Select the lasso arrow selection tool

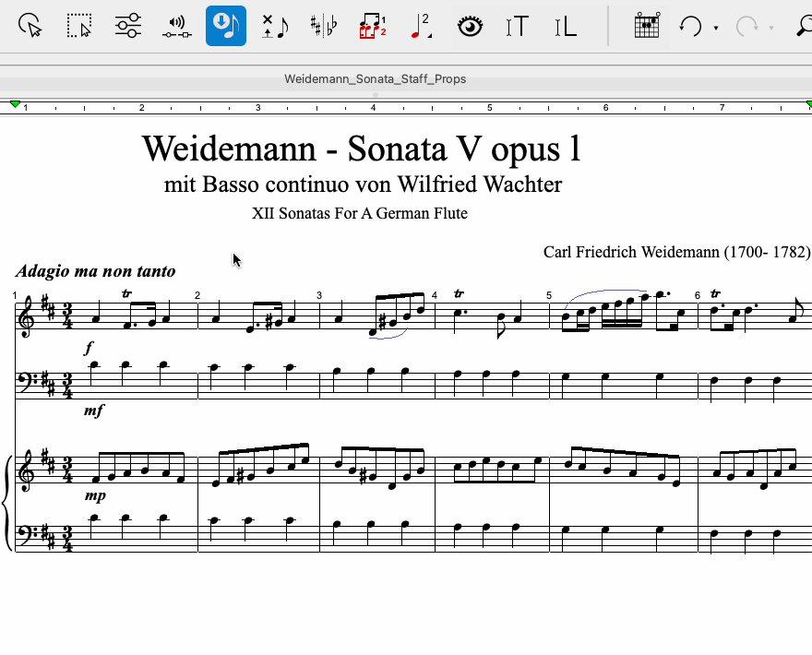[x=30, y=26]
